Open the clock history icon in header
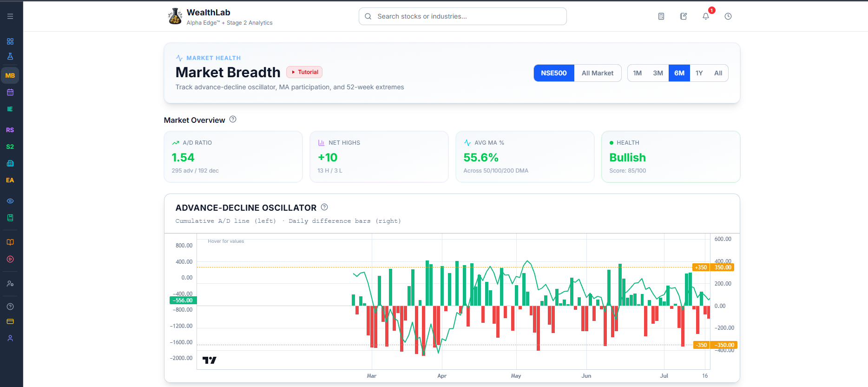 pyautogui.click(x=728, y=16)
